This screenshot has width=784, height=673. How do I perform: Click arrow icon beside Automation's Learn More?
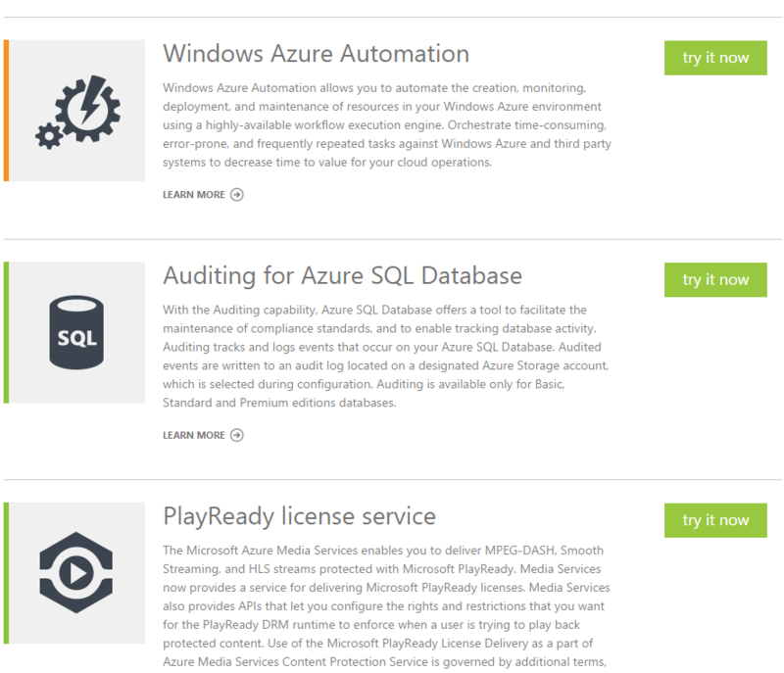(237, 194)
